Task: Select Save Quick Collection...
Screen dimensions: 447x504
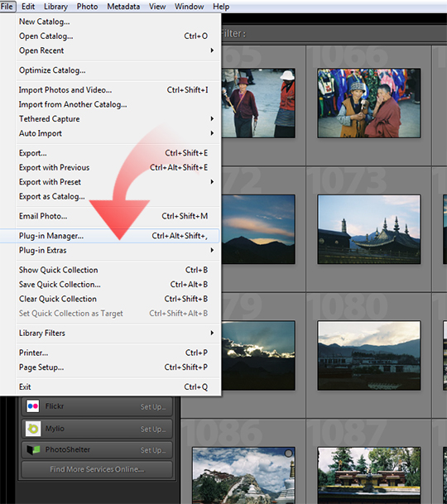Action: [110, 284]
